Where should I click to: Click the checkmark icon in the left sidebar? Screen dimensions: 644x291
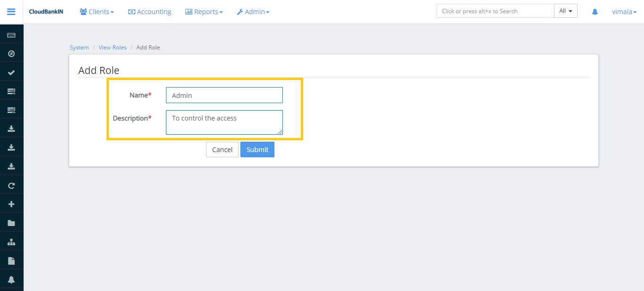click(11, 73)
